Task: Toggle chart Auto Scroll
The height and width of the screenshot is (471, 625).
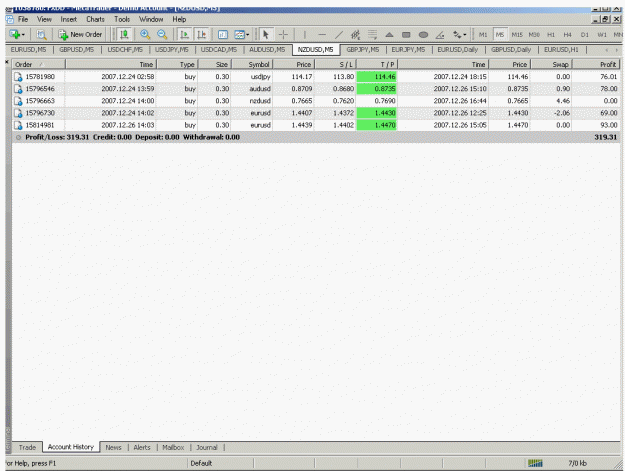Action: click(185, 35)
